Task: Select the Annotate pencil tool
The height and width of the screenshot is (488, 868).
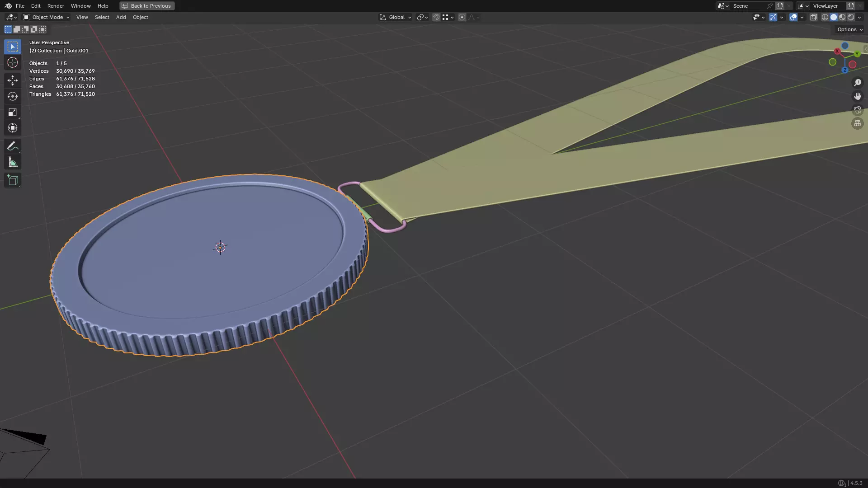Action: point(13,146)
